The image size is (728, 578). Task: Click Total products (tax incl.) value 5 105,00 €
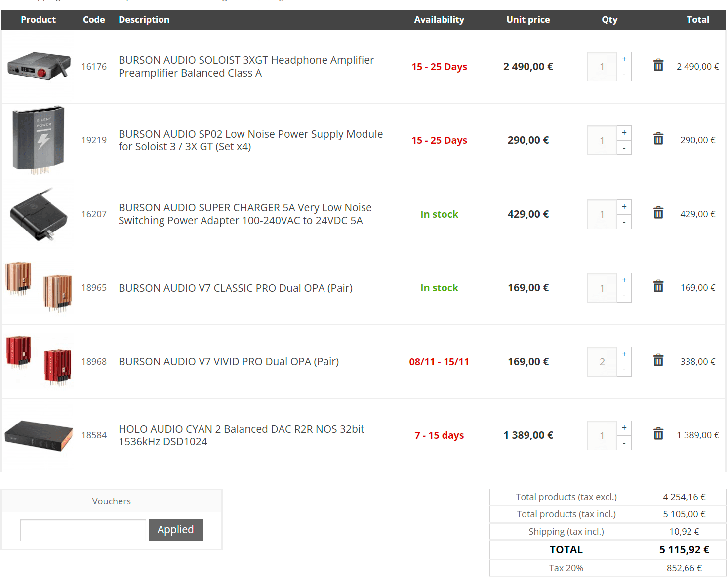(x=684, y=514)
